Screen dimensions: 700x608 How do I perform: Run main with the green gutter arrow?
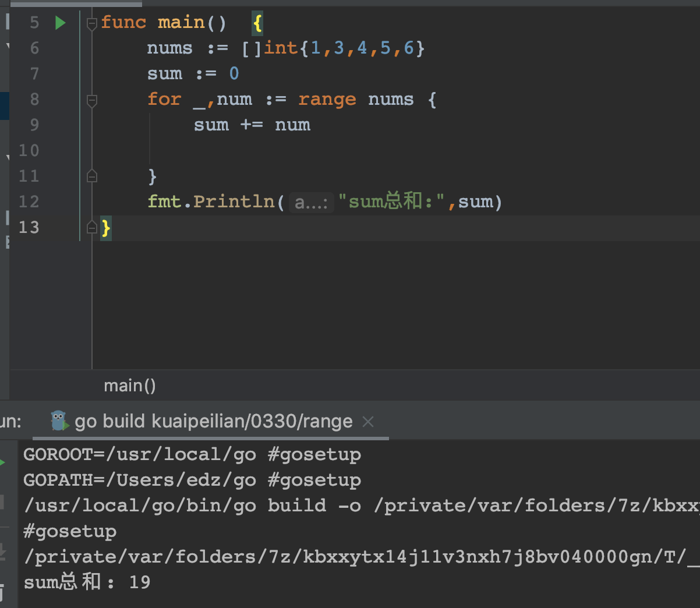coord(61,23)
